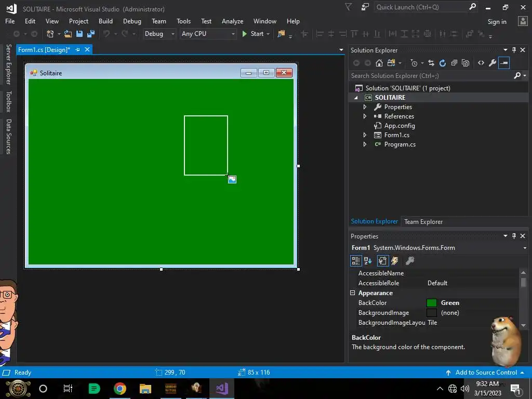The width and height of the screenshot is (532, 399).
Task: Open the Solution Explorer Properties wrench icon
Action: (493, 63)
